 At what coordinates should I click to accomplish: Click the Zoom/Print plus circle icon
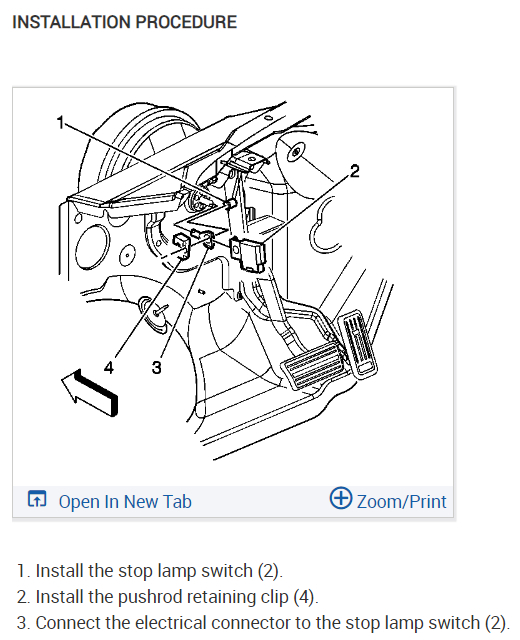click(x=341, y=498)
